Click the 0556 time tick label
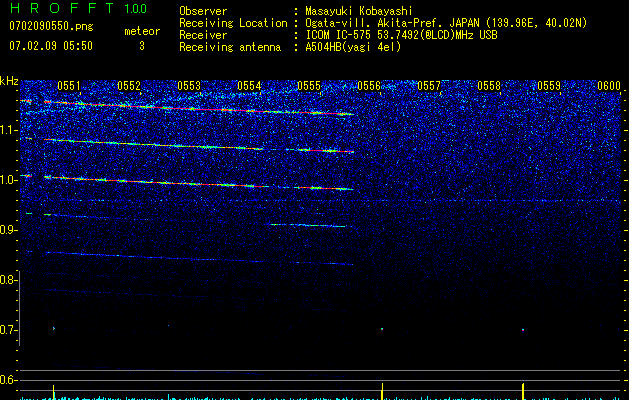The image size is (629, 400). click(369, 86)
